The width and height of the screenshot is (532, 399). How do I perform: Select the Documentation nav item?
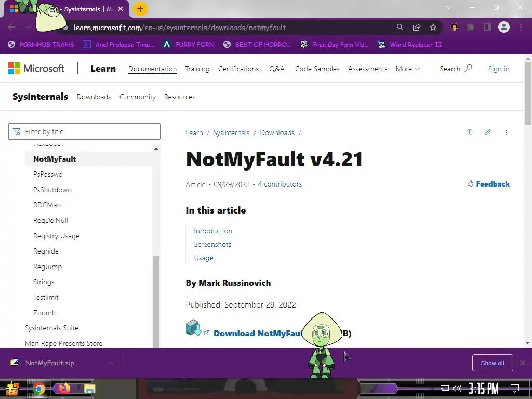(152, 69)
